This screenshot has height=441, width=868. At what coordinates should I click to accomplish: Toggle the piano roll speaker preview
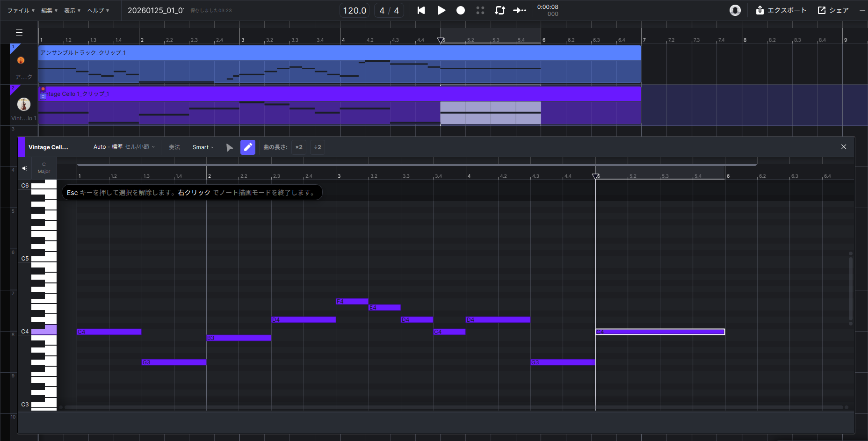point(25,168)
